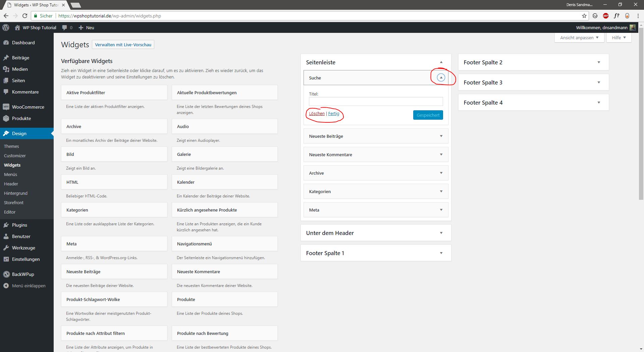Viewport: 644px width, 352px height.
Task: Click Verwalten mit Live-Vorschau button
Action: pyautogui.click(x=123, y=45)
